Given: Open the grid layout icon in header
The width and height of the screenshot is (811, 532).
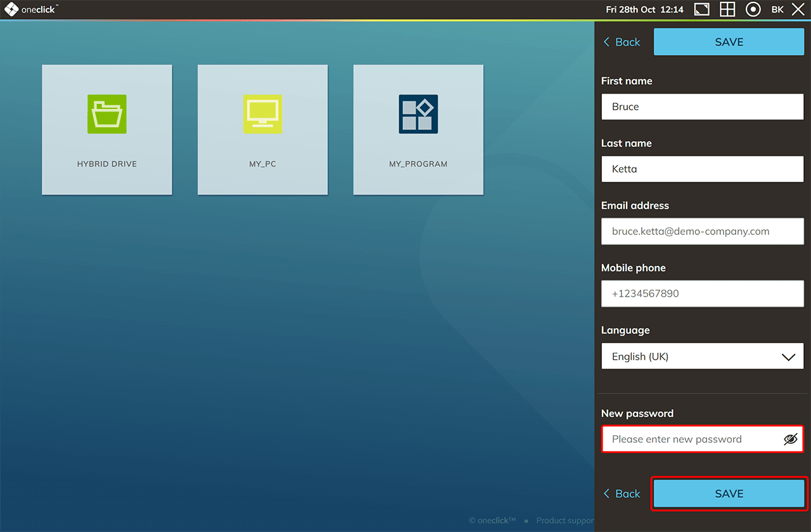Looking at the screenshot, I should [x=727, y=9].
